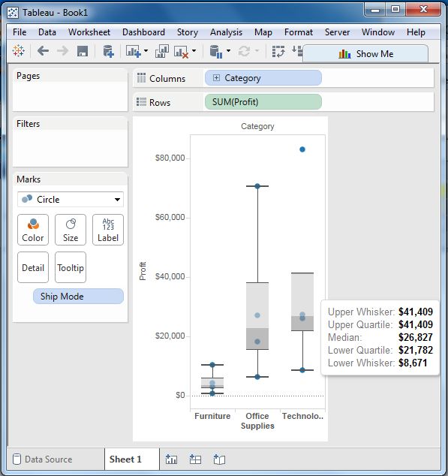The image size is (448, 476).
Task: Click the Show Me button
Action: (365, 54)
